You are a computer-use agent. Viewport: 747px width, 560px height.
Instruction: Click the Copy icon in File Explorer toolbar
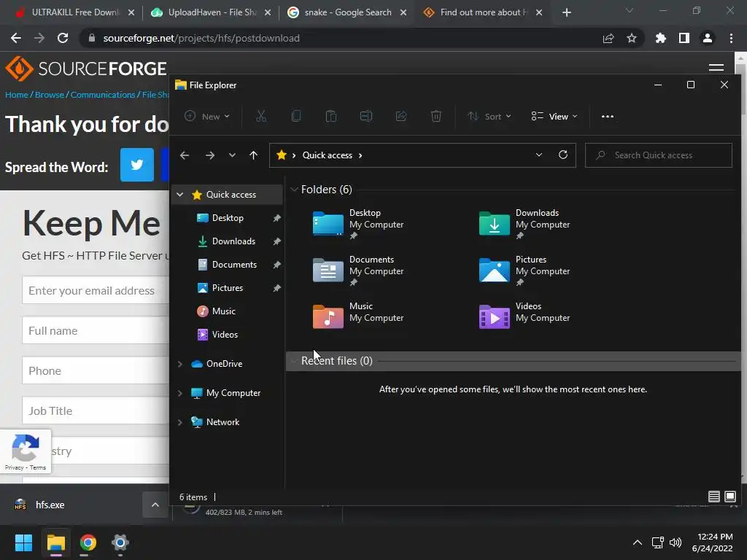point(296,116)
